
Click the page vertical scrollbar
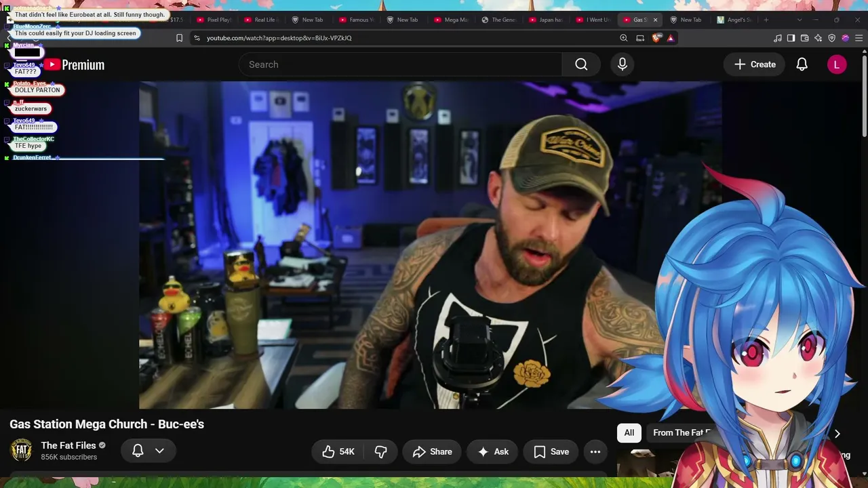coord(864,95)
